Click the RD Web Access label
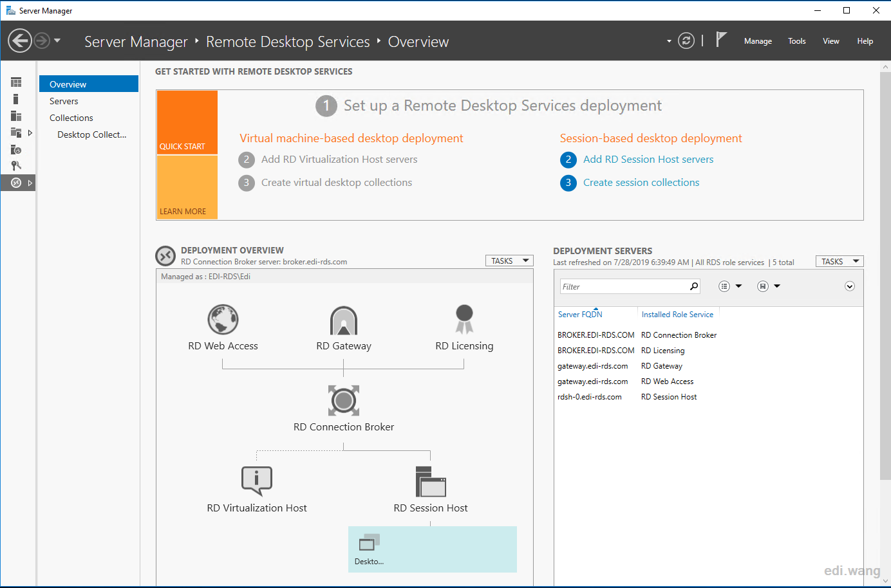Screen dimensions: 891x588 [x=223, y=346]
